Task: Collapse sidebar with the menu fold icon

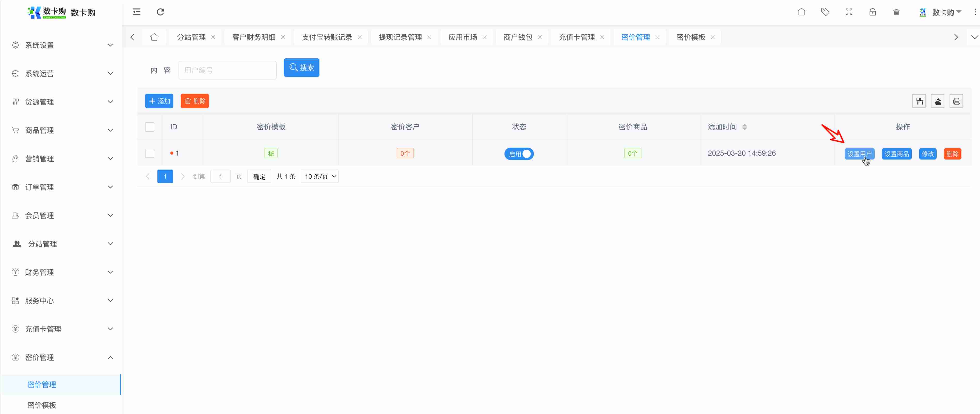Action: point(136,12)
